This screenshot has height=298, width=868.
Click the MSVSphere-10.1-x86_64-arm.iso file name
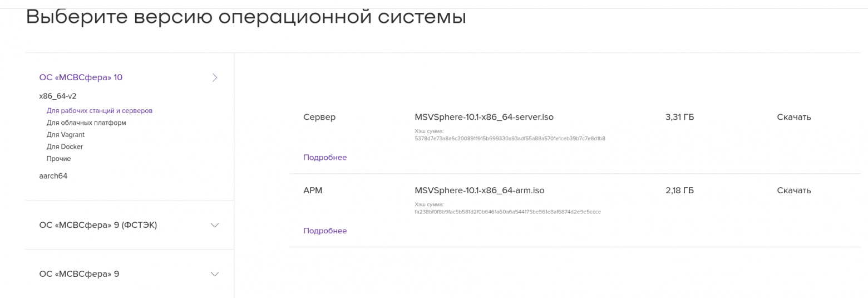point(480,190)
